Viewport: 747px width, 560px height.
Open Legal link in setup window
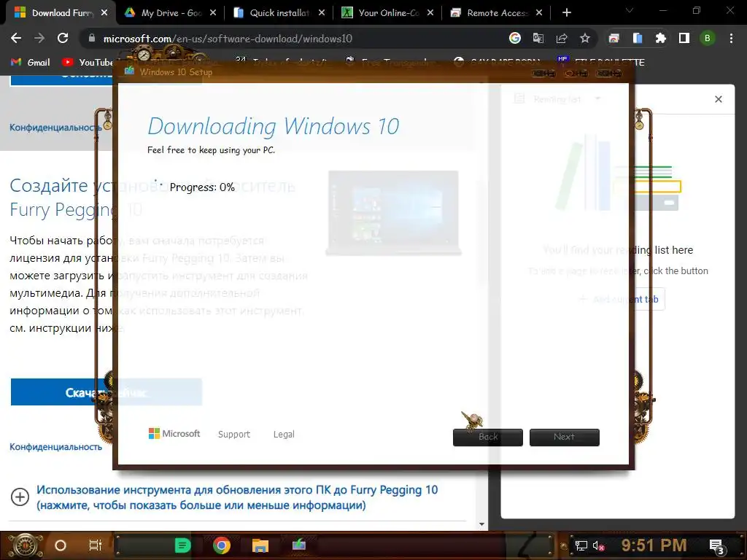point(284,435)
